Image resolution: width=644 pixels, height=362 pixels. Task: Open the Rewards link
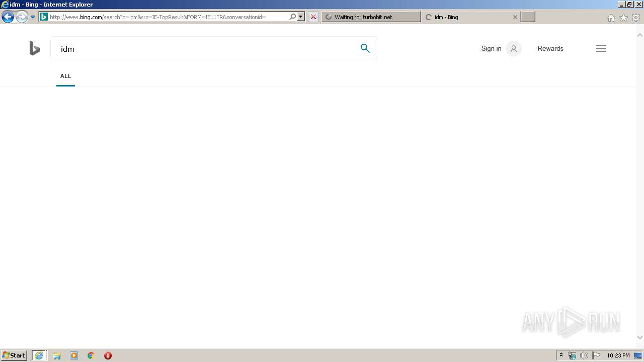pyautogui.click(x=550, y=49)
